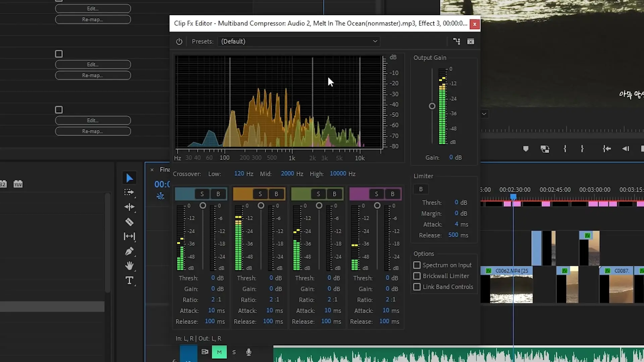Click the Low crossover 120 Hz value
Image resolution: width=644 pixels, height=362 pixels.
[x=239, y=174]
